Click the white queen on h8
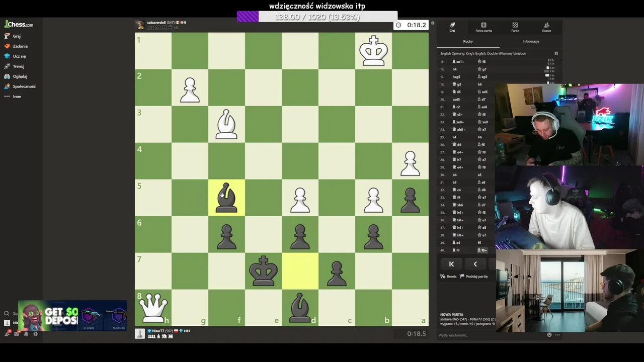The height and width of the screenshot is (362, 644). pyautogui.click(x=153, y=308)
